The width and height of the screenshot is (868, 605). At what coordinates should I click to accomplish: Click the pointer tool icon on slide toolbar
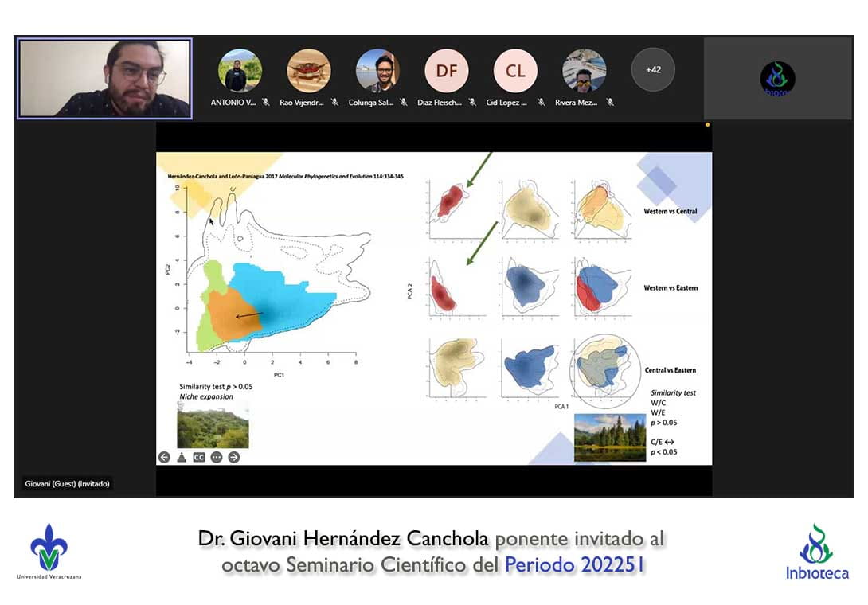tap(182, 457)
